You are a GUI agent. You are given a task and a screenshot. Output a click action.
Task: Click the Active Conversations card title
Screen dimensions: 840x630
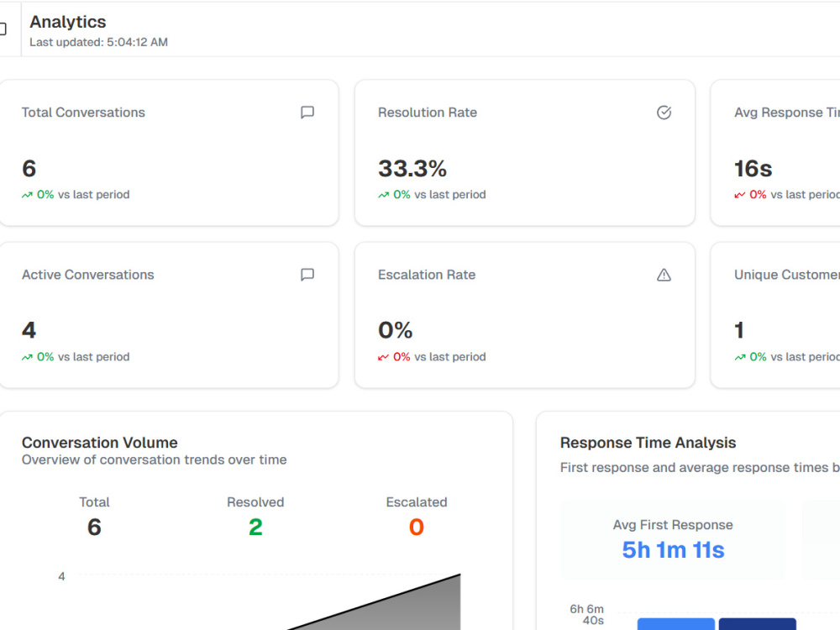pos(88,275)
